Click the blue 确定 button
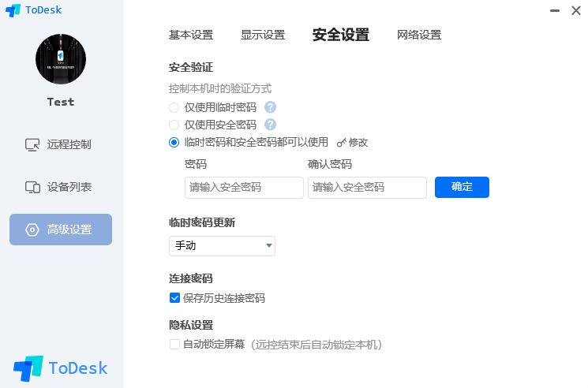The height and width of the screenshot is (388, 588). pyautogui.click(x=462, y=187)
